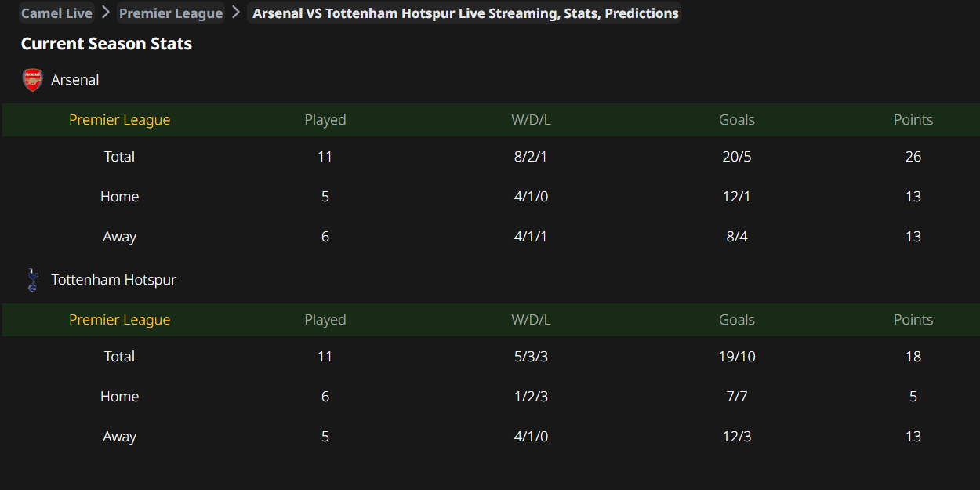
Task: Click Premier League header in Tottenham table
Action: click(x=119, y=320)
